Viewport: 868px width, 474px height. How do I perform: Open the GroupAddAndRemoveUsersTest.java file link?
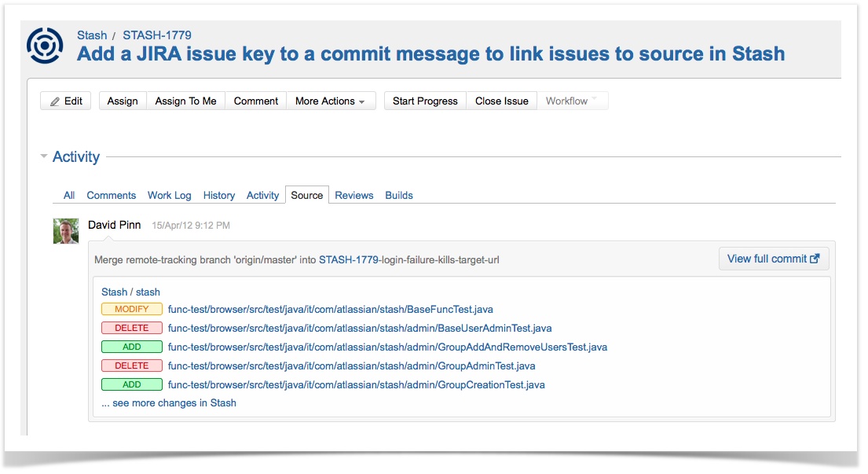point(387,347)
